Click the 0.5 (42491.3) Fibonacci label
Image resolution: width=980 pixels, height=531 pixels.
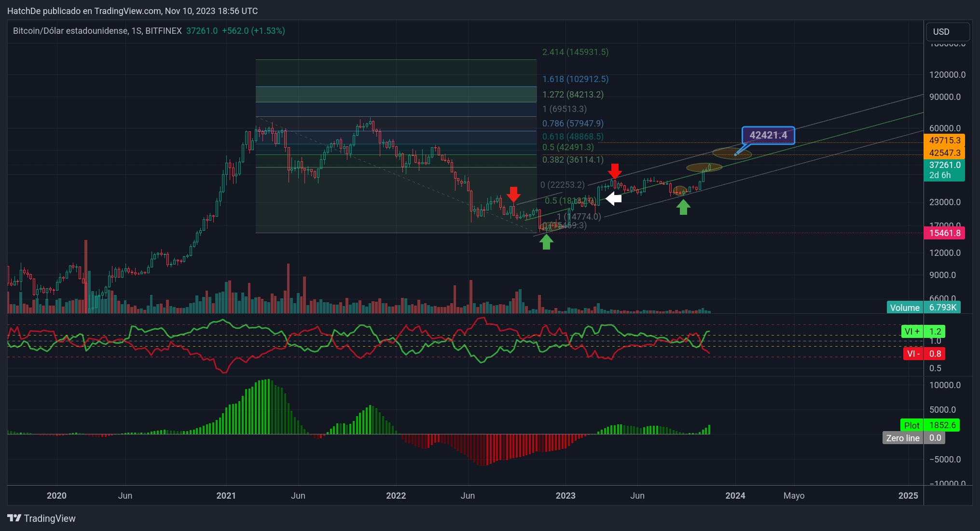[x=568, y=147]
